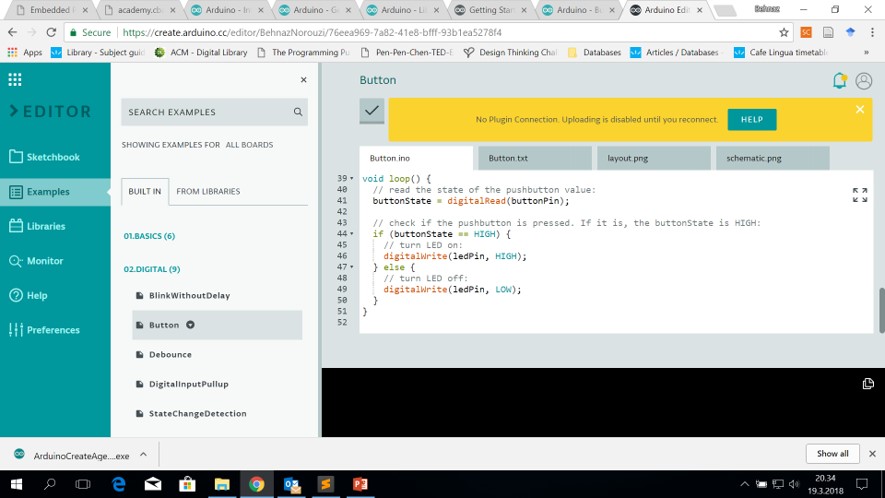Show hidden system tray icons
Image resolution: width=885 pixels, height=498 pixels.
[x=744, y=484]
